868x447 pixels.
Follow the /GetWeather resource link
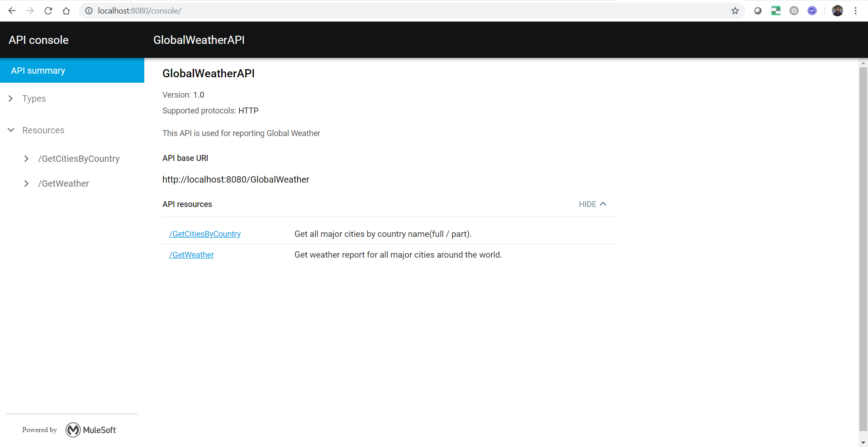pos(191,255)
